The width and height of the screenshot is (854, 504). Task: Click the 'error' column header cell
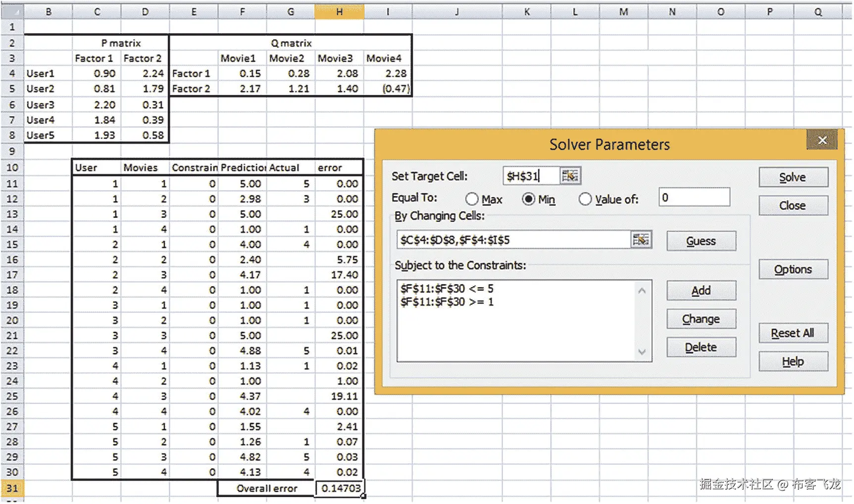click(340, 168)
